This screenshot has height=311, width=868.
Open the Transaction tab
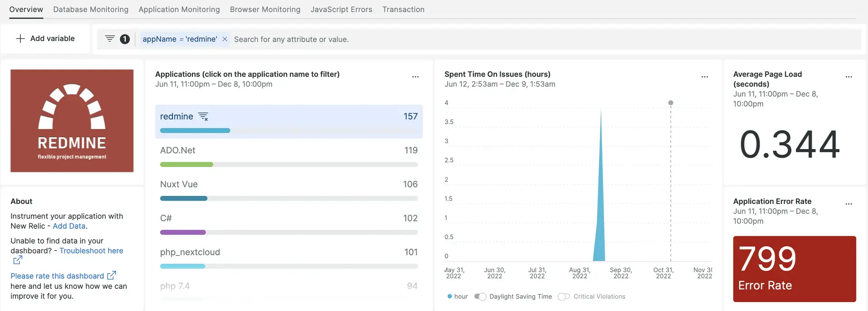[x=403, y=9]
